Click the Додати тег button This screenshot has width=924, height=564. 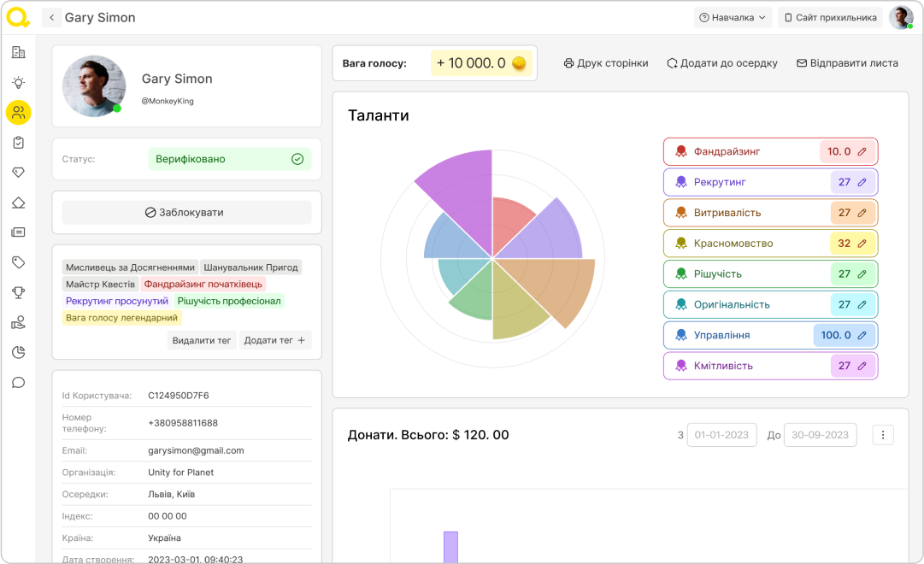tap(274, 340)
